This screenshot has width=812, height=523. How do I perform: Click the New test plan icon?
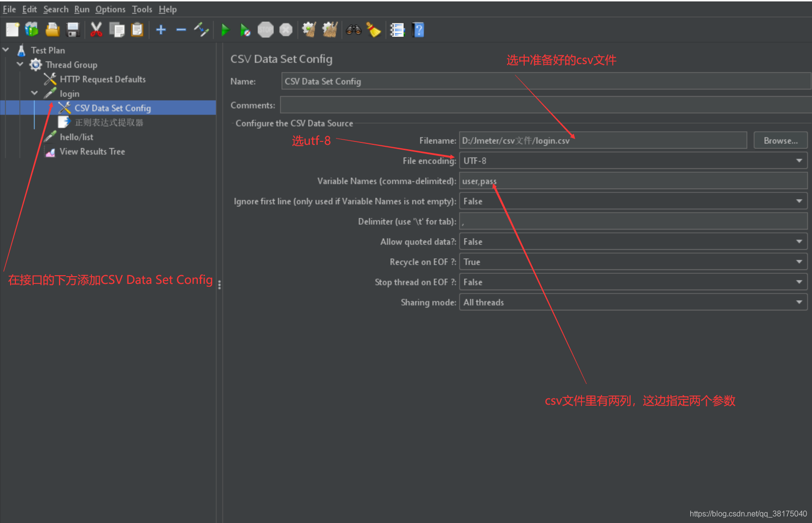coord(13,30)
